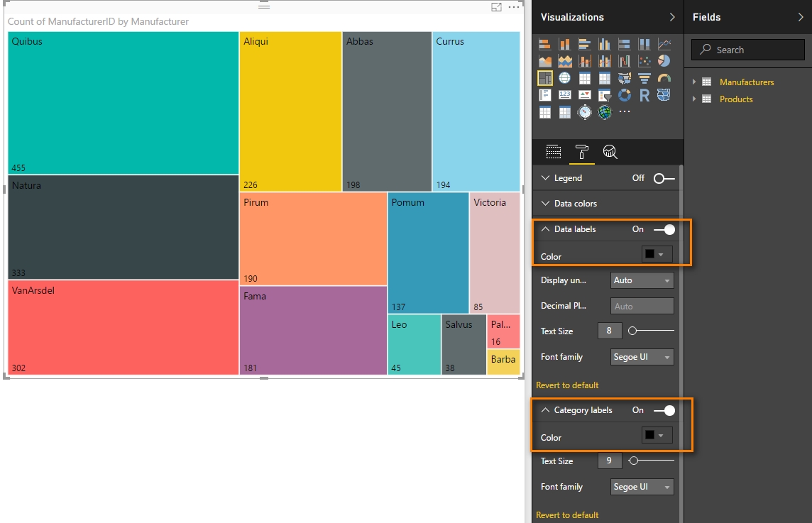This screenshot has width=812, height=523.
Task: Select the stacked bar chart visualization
Action: tap(545, 44)
